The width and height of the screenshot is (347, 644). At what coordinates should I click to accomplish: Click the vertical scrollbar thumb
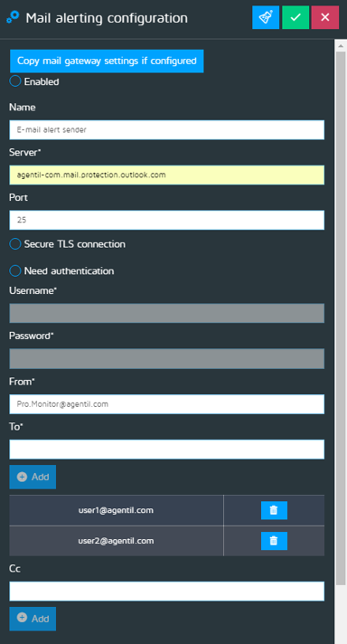pos(341,318)
